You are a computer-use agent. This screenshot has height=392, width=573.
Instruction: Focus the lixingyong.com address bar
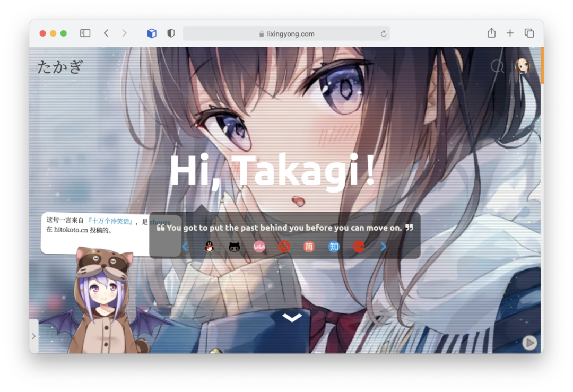click(x=286, y=33)
